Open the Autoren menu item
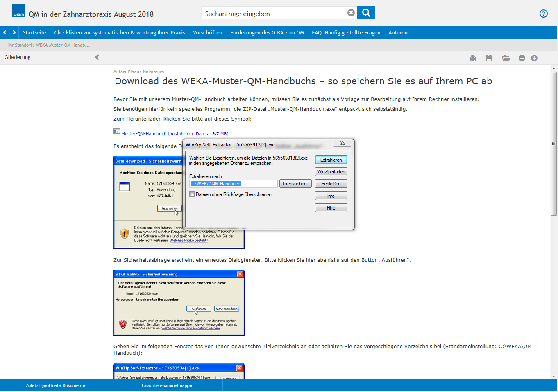Viewport: 558px width, 392px height. pyautogui.click(x=397, y=33)
